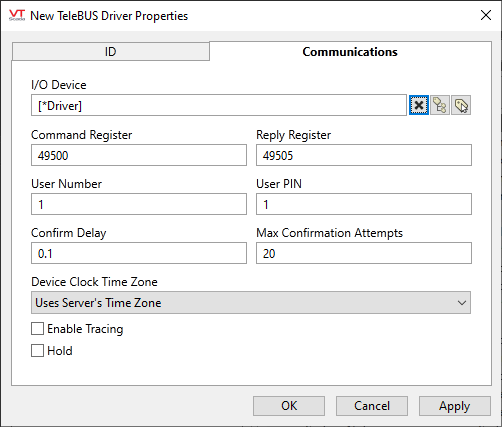This screenshot has width=502, height=427.
Task: Click the add new tag icon next to I/O Device
Action: pos(461,105)
